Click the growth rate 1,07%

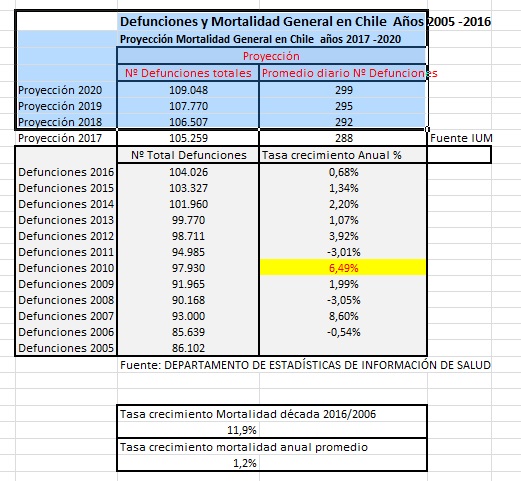point(344,220)
